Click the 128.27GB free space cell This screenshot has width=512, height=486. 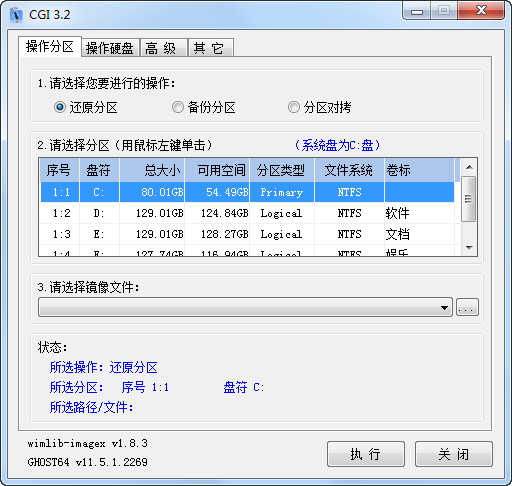217,234
